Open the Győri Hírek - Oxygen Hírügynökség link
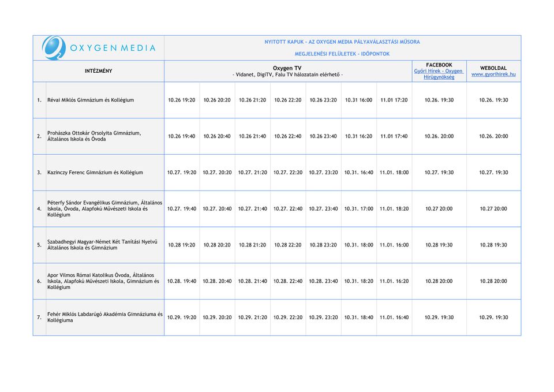This screenshot has height=392, width=554. [439, 74]
